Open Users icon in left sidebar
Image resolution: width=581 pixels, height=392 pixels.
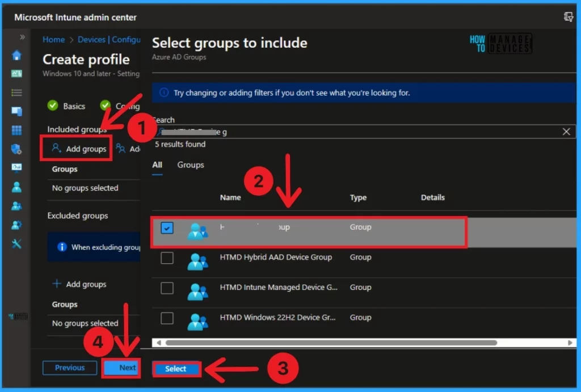[x=16, y=187]
